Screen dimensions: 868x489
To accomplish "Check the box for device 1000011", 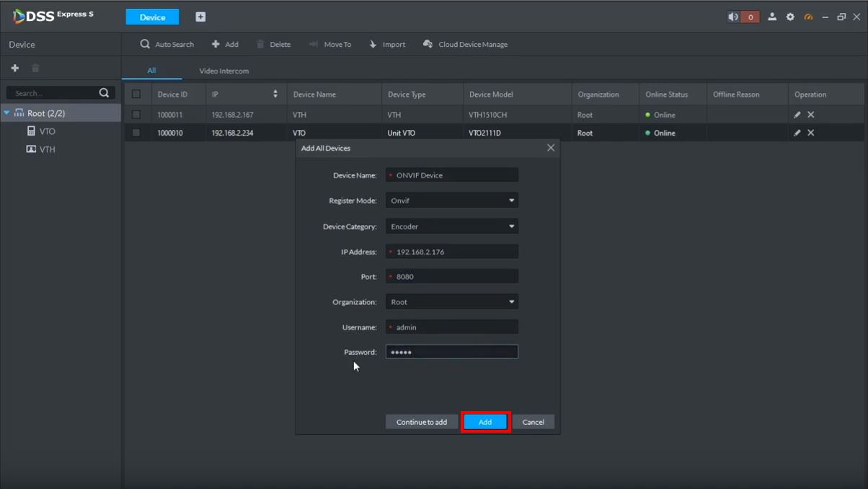I will (x=136, y=115).
